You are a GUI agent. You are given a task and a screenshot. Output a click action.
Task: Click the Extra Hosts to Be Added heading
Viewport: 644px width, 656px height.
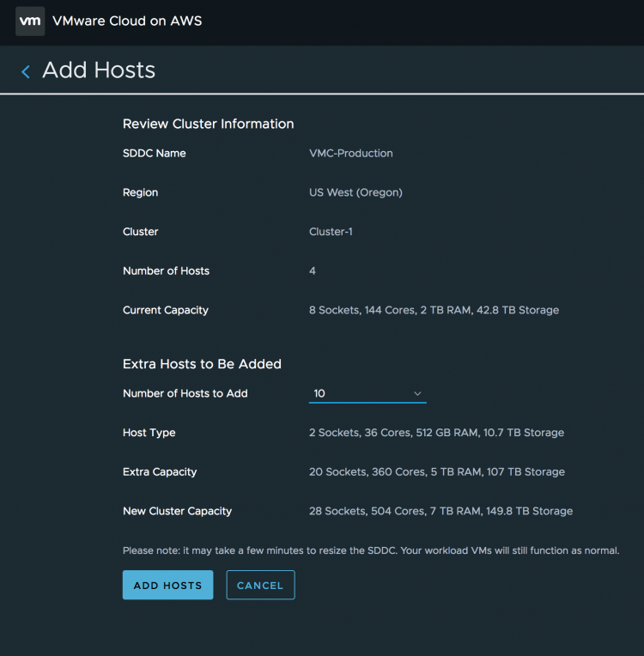pyautogui.click(x=202, y=364)
